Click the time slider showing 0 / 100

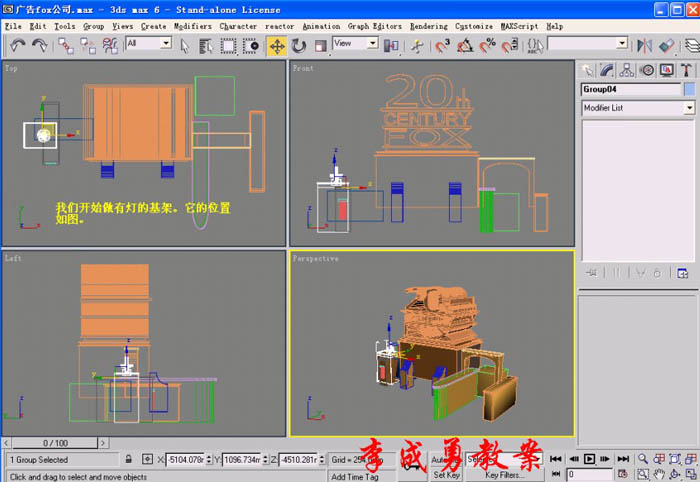click(x=55, y=443)
